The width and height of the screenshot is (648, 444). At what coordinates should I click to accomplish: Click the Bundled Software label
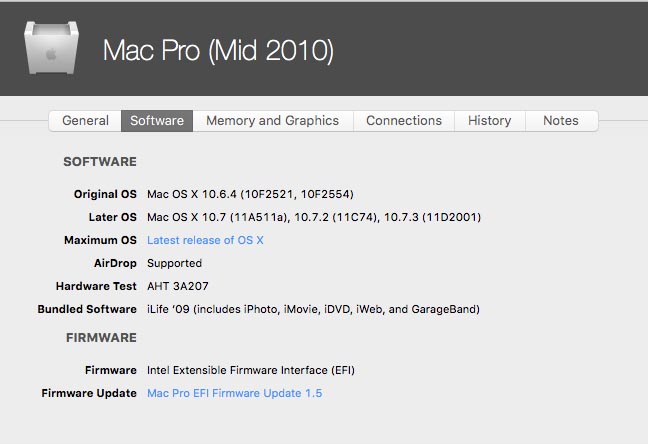coord(87,309)
